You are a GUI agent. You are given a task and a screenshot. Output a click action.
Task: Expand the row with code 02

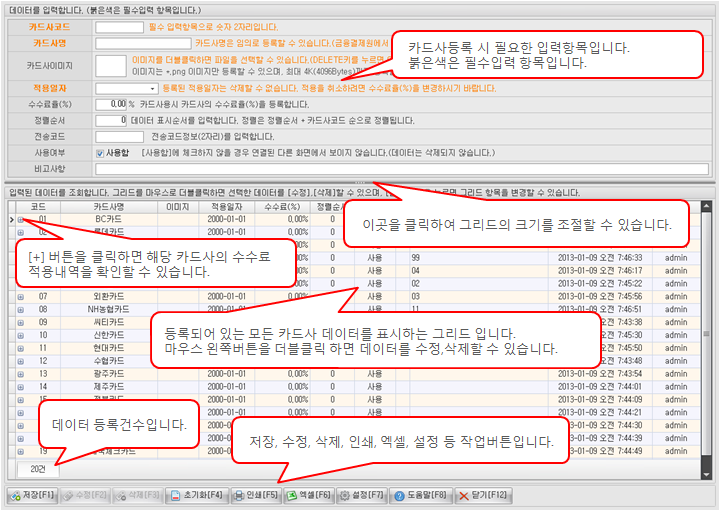(21, 233)
